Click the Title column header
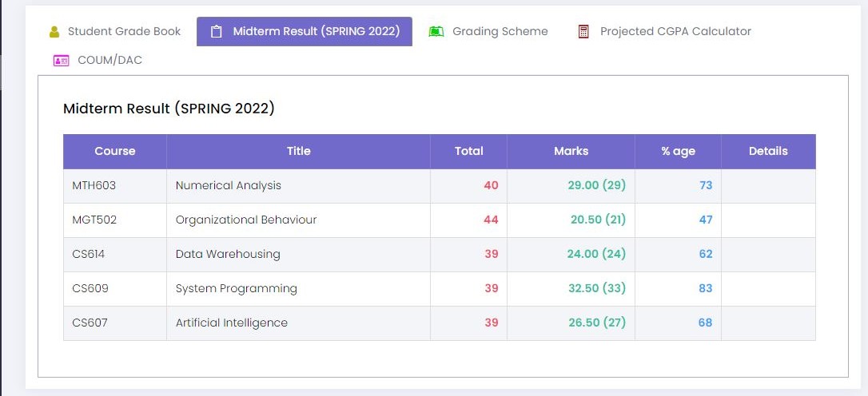The height and width of the screenshot is (396, 868). pyautogui.click(x=298, y=151)
